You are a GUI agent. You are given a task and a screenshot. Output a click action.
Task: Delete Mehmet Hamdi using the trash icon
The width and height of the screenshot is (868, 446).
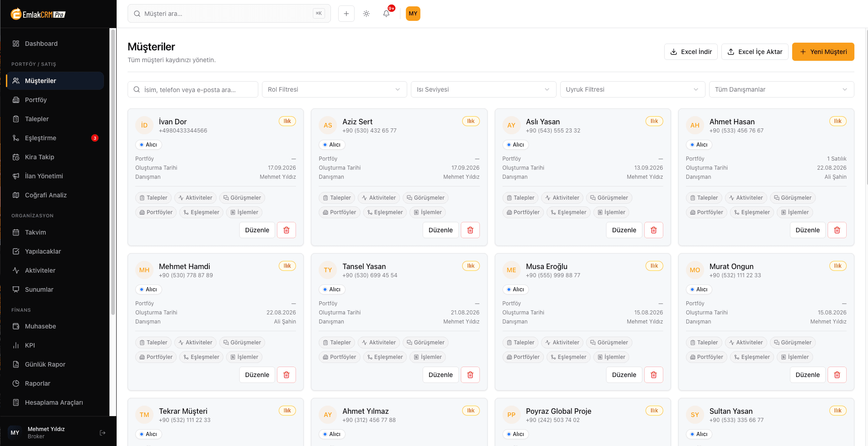click(x=286, y=375)
